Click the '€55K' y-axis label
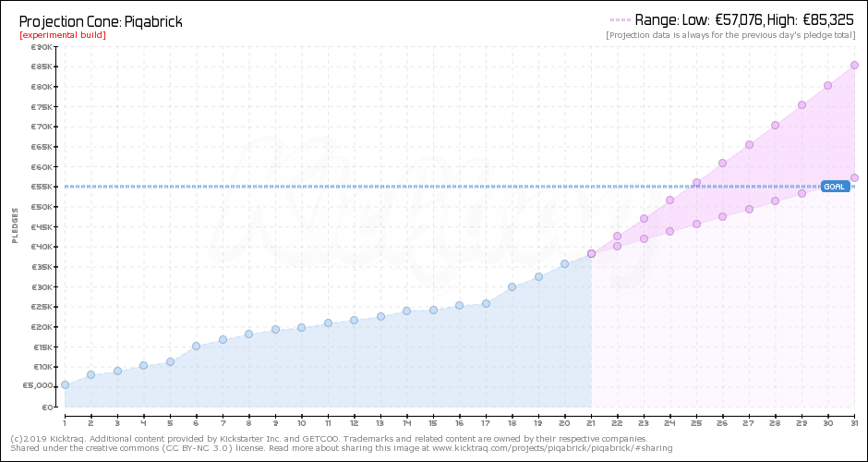This screenshot has height=462, width=868. click(x=42, y=188)
